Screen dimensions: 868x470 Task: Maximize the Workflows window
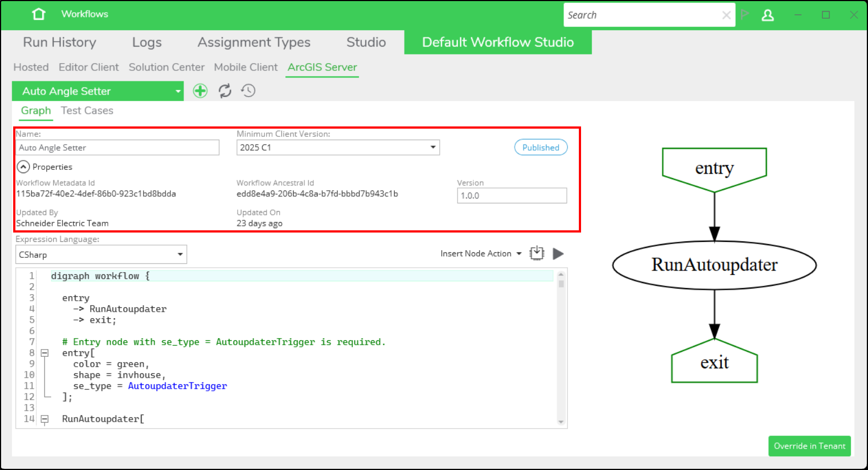(x=826, y=15)
